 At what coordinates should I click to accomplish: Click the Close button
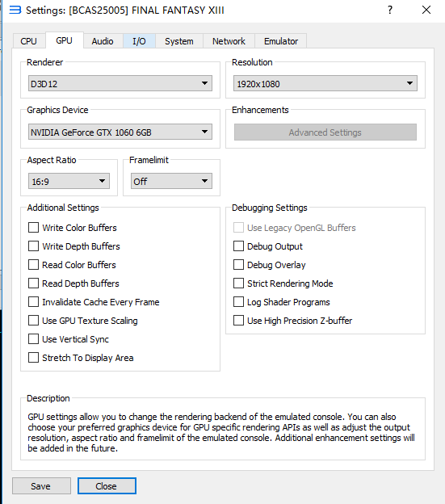107,485
